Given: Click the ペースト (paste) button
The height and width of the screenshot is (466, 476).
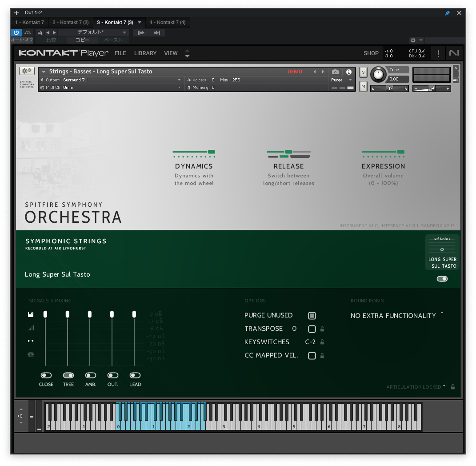Looking at the screenshot, I should click(x=113, y=40).
